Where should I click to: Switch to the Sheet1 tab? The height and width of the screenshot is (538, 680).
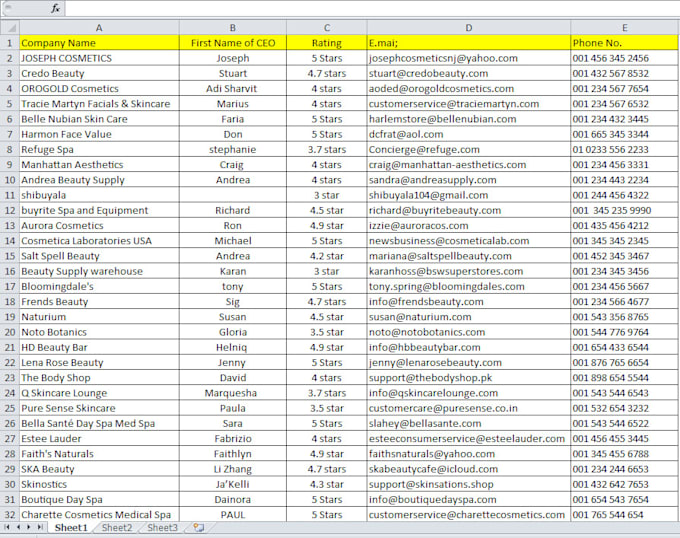click(x=71, y=528)
